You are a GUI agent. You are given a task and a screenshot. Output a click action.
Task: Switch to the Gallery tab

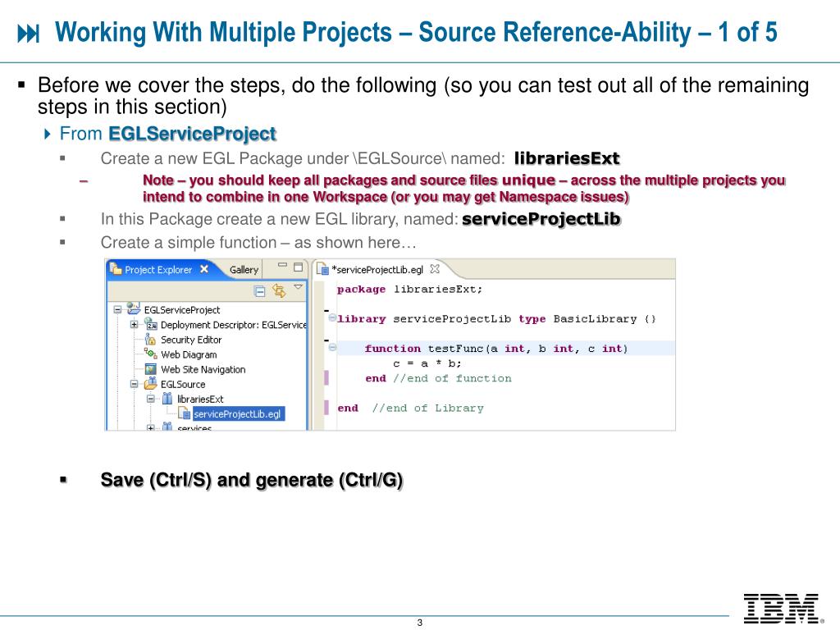(244, 270)
